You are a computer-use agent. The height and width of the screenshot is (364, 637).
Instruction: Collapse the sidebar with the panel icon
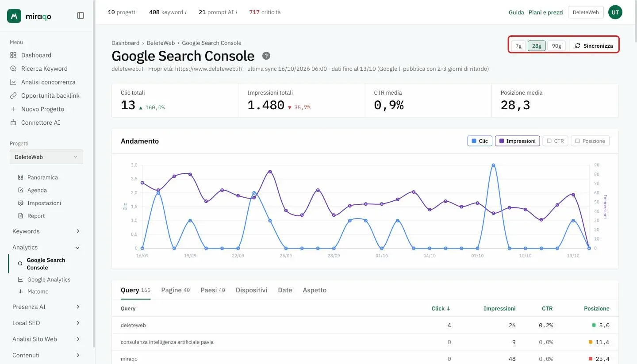click(x=81, y=15)
